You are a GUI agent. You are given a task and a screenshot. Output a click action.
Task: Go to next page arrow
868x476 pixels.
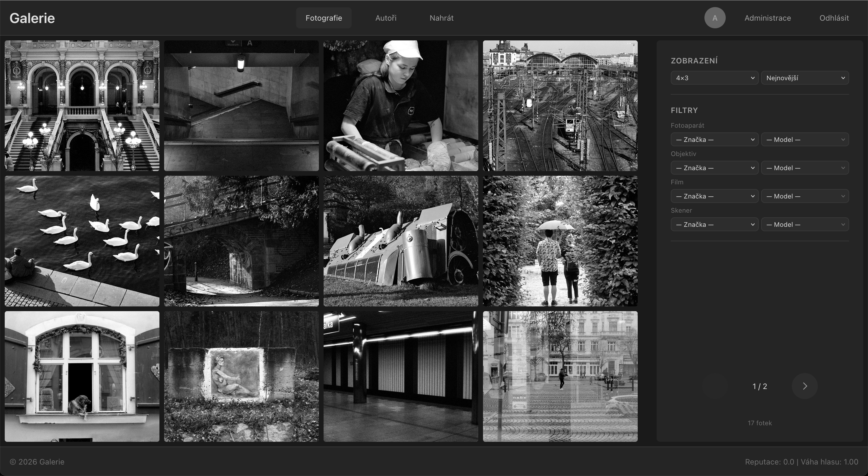pyautogui.click(x=805, y=386)
